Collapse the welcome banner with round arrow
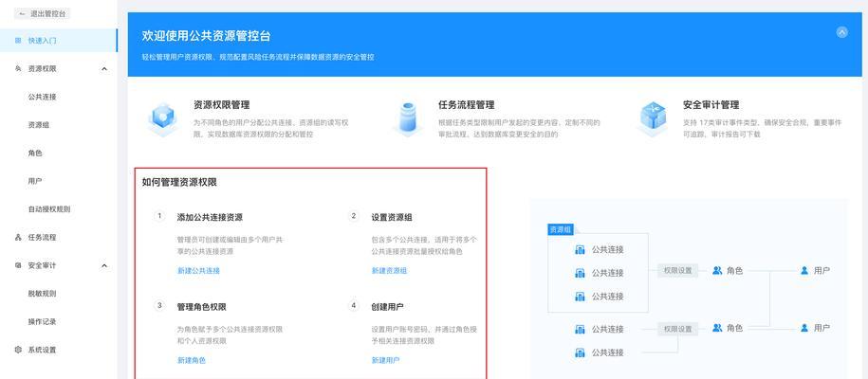Screen dimensions: 868x379 coord(842,32)
